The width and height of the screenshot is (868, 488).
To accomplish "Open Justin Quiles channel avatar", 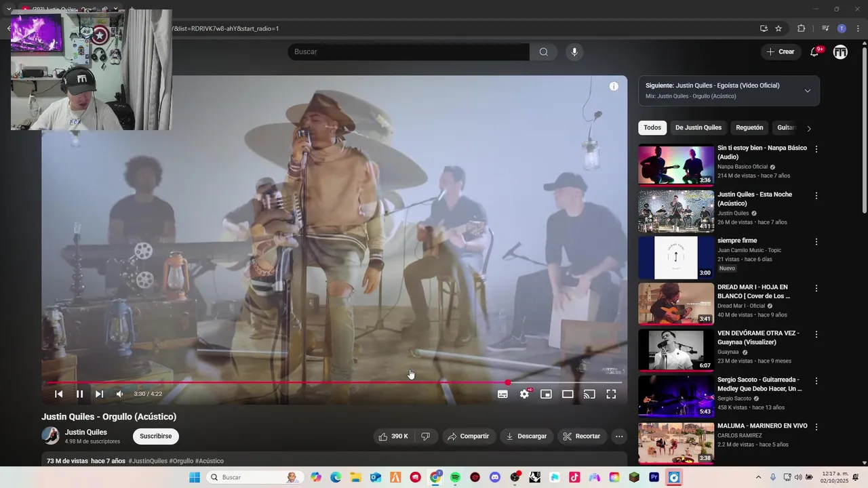I will [50, 436].
